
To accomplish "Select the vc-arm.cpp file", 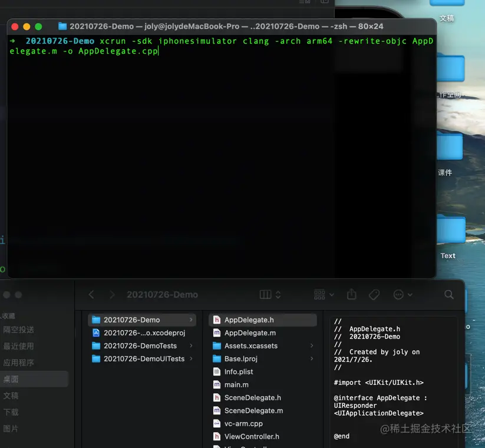I will tap(263, 424).
